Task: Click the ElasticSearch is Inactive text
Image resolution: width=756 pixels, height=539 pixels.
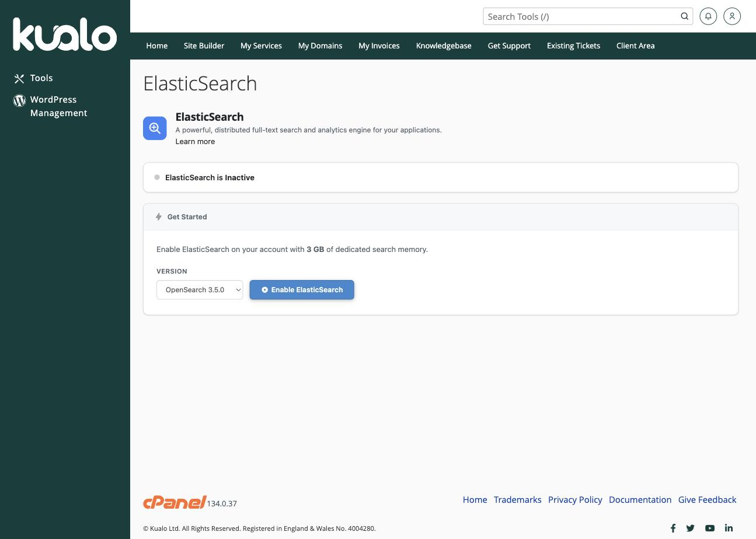Action: [210, 177]
